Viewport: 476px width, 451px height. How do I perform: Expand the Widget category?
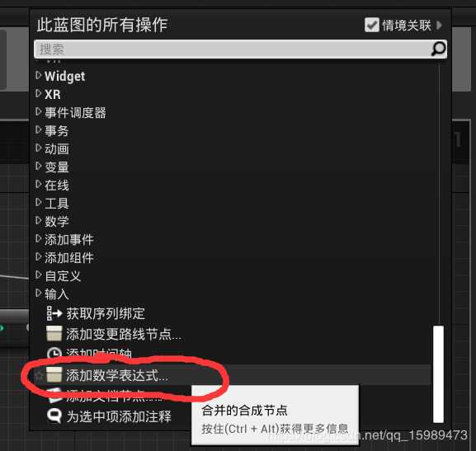[x=38, y=75]
